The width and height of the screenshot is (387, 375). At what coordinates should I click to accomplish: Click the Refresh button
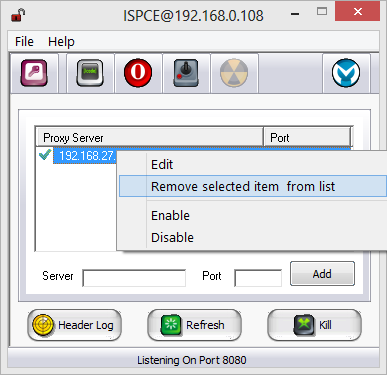click(x=194, y=325)
